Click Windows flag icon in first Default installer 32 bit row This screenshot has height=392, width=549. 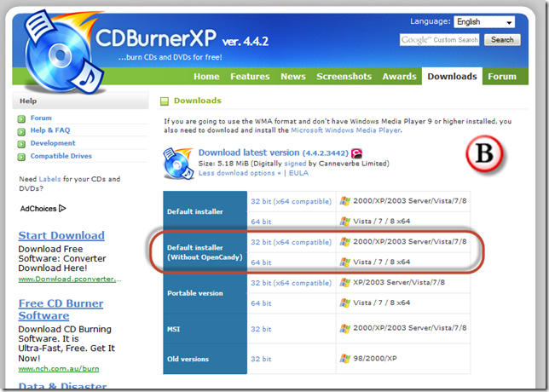(x=345, y=201)
